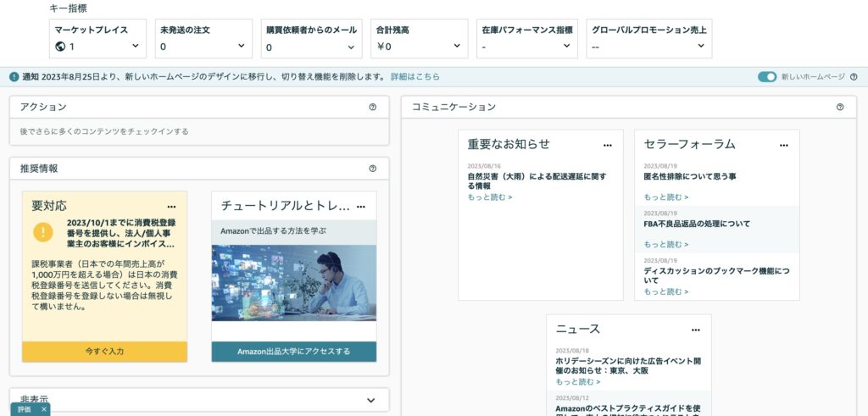This screenshot has height=416, width=868.
Task: Close the 評価 feedback tab
Action: (x=44, y=409)
